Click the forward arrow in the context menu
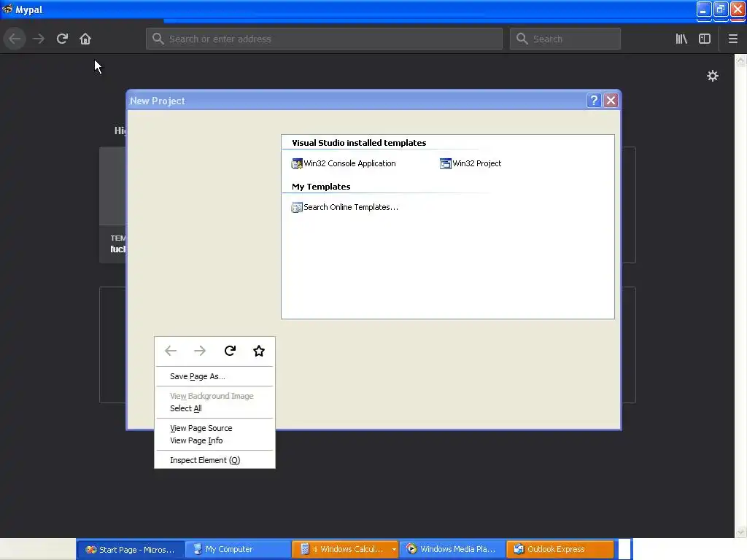Viewport: 747px width, 560px height. 200,351
